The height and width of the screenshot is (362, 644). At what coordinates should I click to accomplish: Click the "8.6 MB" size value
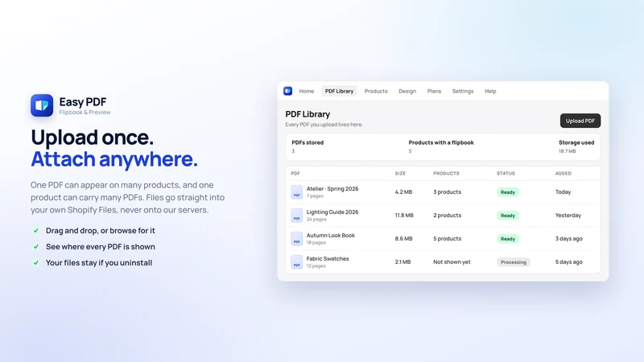click(x=403, y=239)
